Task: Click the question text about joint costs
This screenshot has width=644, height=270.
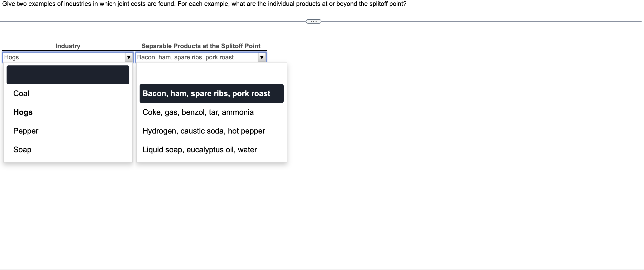Action: click(204, 4)
